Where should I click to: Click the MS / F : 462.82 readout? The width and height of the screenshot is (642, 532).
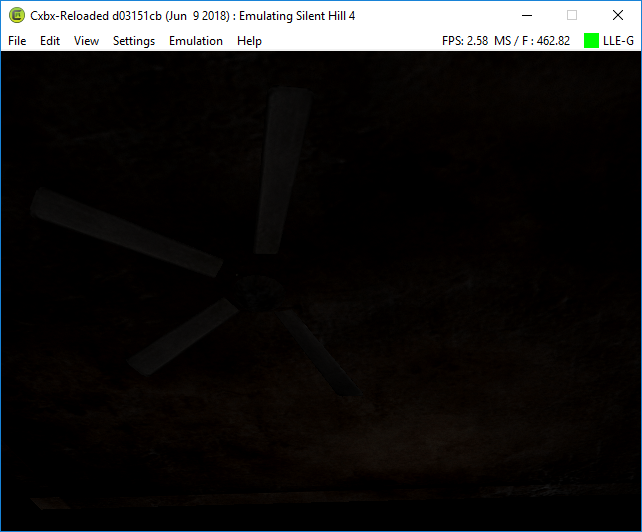pyautogui.click(x=532, y=41)
